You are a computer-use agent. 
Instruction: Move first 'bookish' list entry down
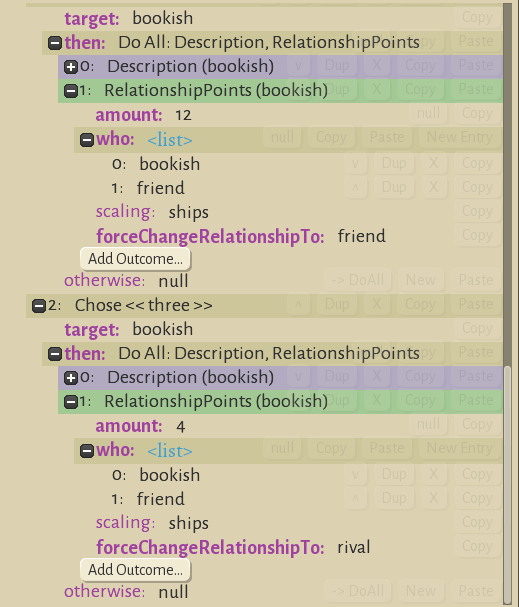355,163
